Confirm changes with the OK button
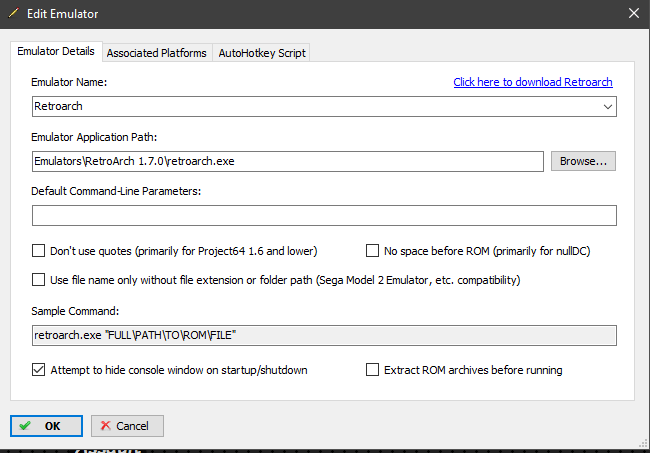 click(47, 426)
